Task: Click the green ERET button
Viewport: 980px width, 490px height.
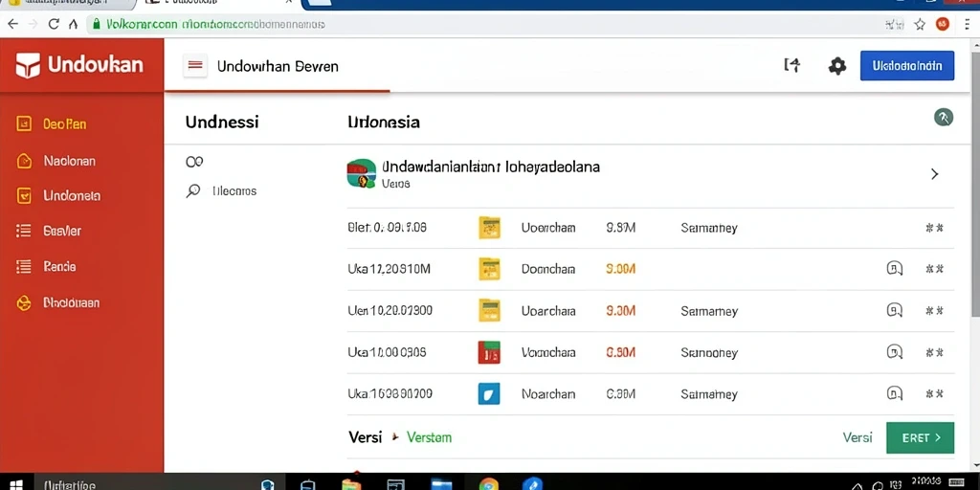Action: pyautogui.click(x=920, y=438)
